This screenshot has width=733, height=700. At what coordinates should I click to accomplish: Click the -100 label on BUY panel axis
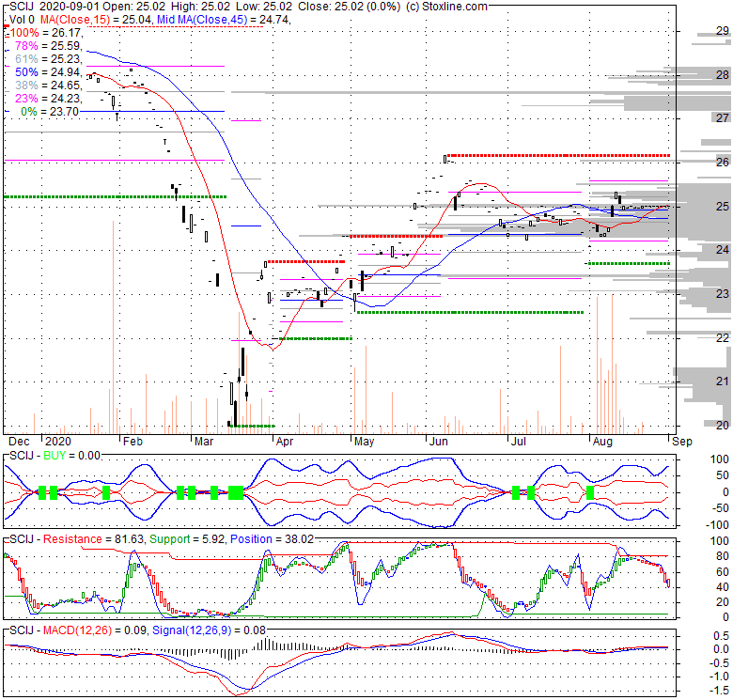click(718, 525)
